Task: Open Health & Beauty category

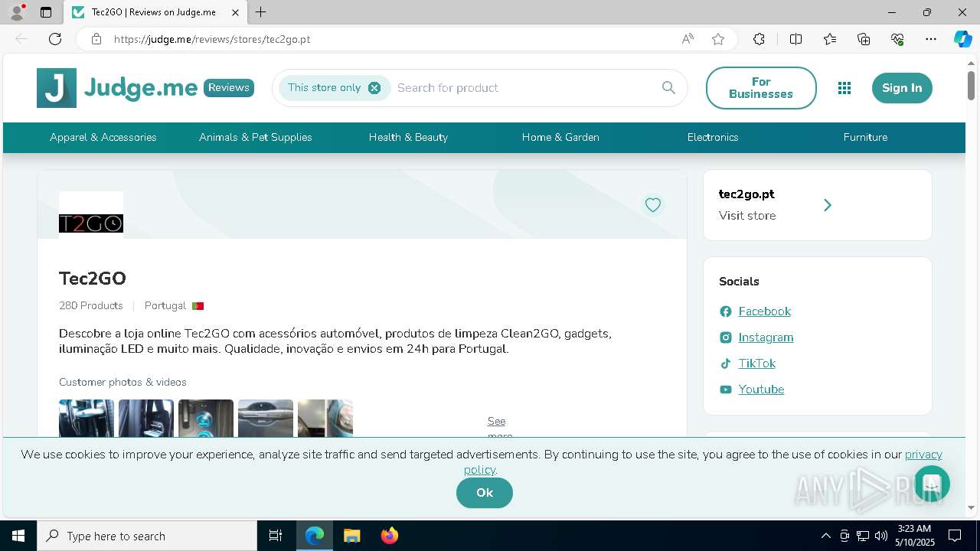Action: click(408, 138)
